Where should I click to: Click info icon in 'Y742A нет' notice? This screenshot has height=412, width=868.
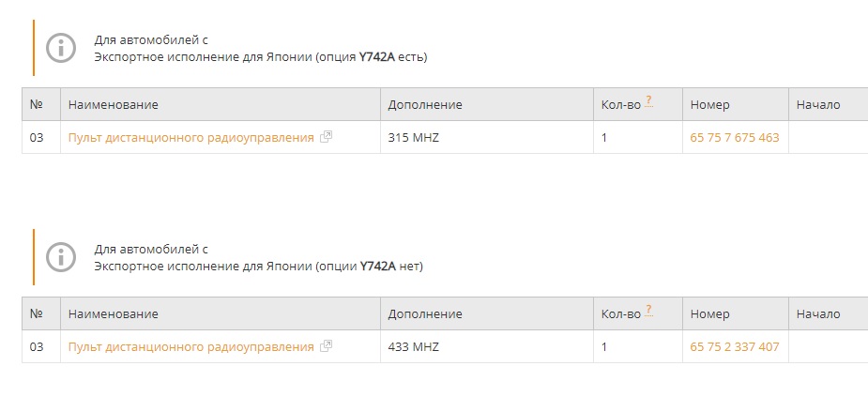click(x=61, y=257)
